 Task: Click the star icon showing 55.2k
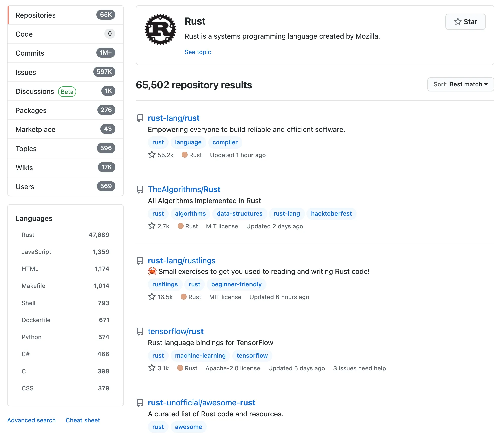pos(152,155)
